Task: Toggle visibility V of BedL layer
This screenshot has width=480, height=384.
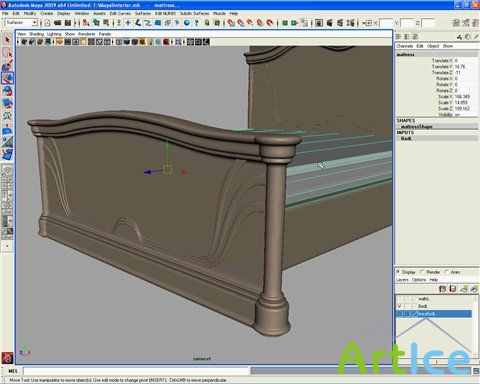Action: pyautogui.click(x=399, y=306)
